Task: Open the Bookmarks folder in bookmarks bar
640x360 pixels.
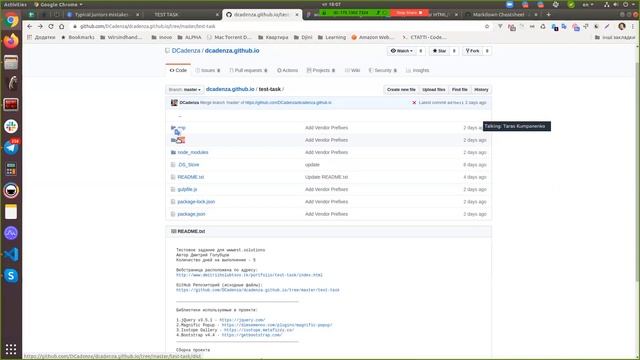Action: (78, 37)
